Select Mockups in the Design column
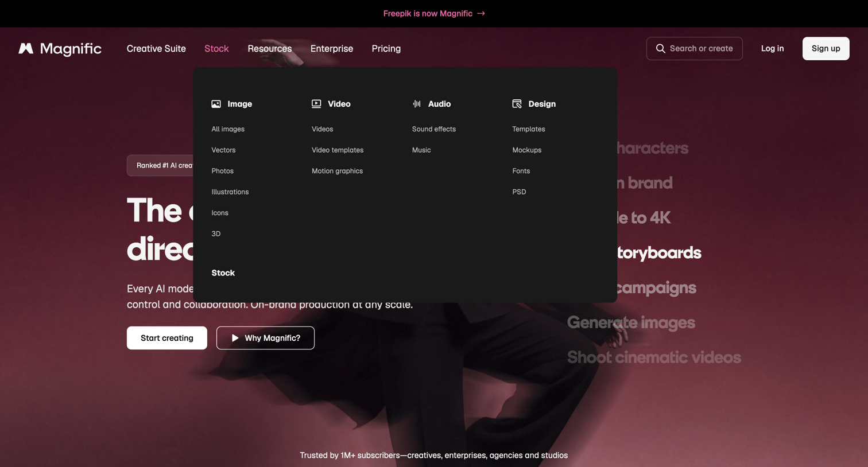The height and width of the screenshot is (467, 868). point(527,150)
